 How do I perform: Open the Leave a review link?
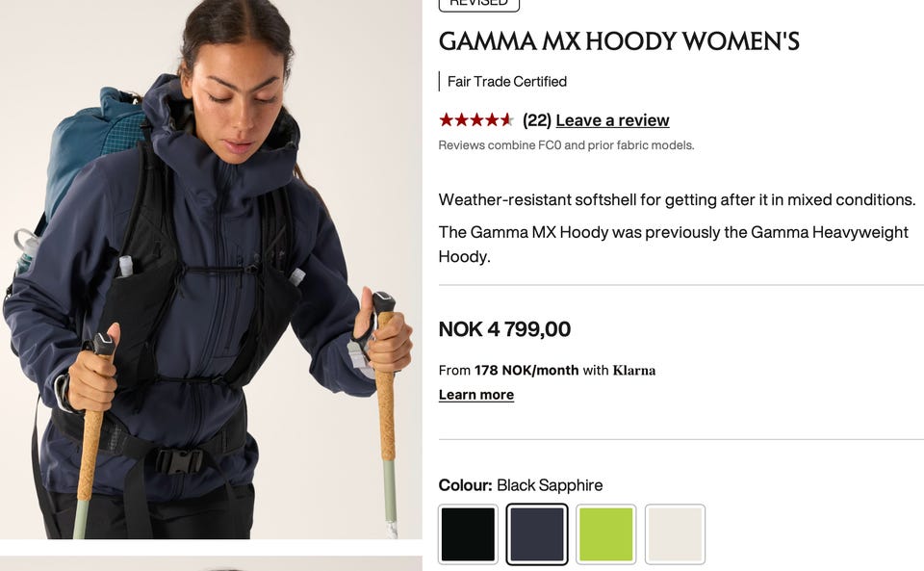(x=612, y=120)
